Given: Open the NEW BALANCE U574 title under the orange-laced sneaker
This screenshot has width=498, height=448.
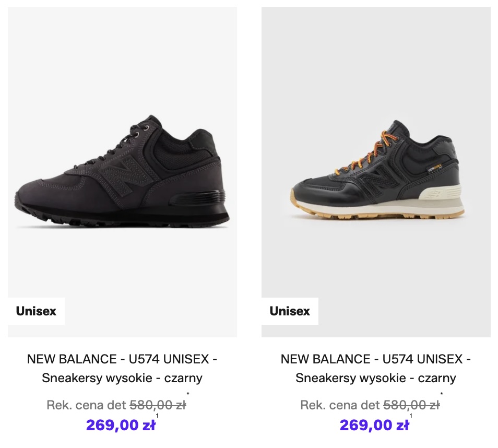Looking at the screenshot, I should (x=376, y=359).
